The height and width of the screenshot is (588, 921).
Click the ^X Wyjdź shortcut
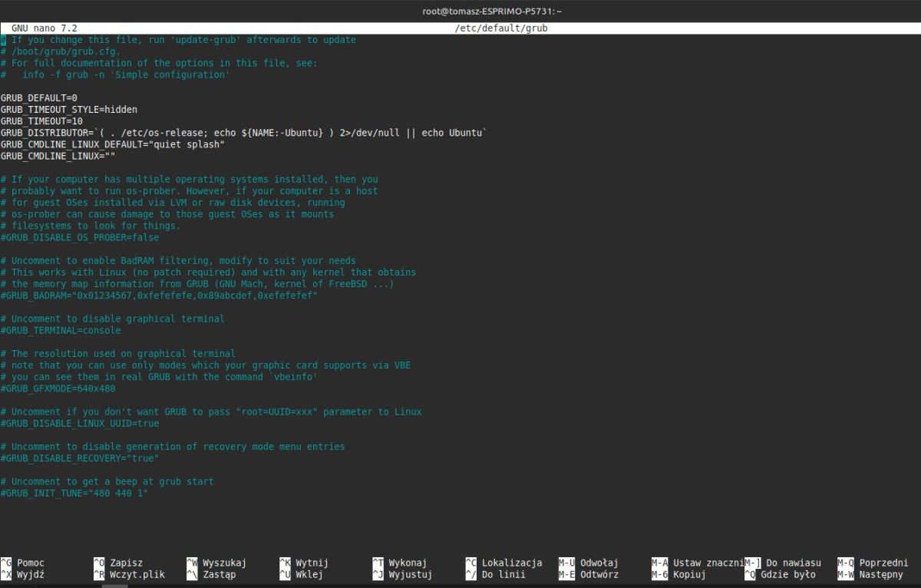[23, 574]
